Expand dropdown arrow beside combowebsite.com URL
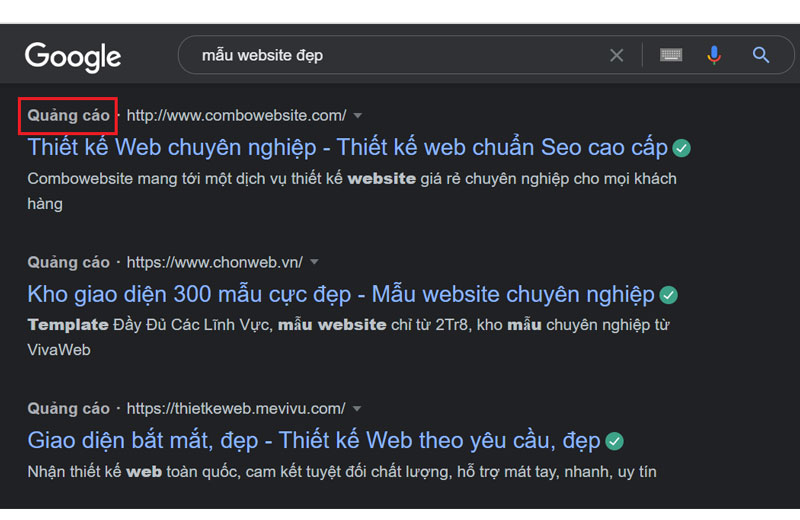800x520 pixels. [358, 116]
